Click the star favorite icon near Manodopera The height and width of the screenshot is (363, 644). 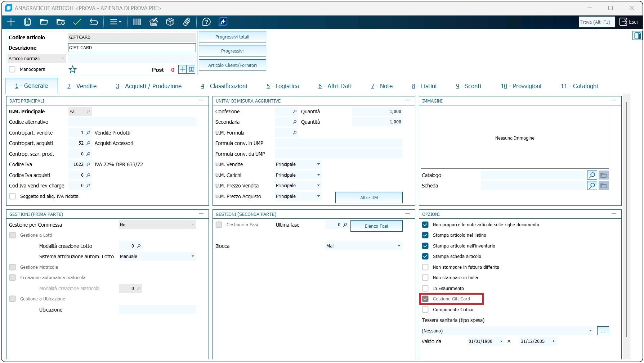(x=73, y=69)
